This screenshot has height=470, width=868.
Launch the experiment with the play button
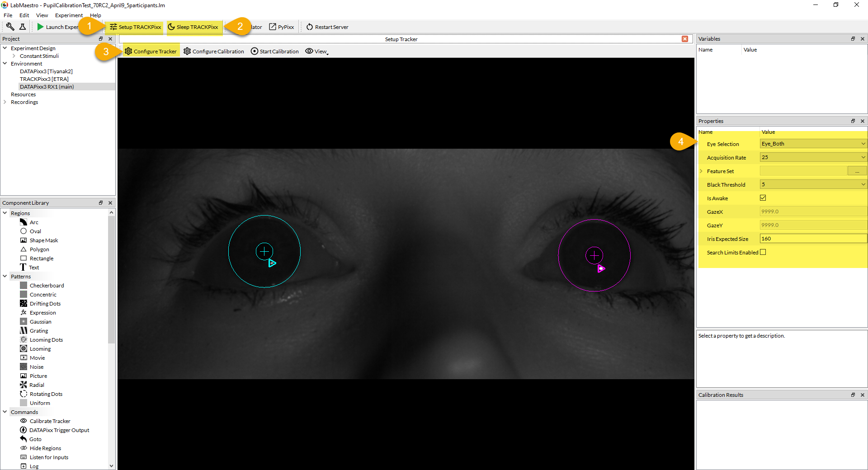click(x=41, y=27)
